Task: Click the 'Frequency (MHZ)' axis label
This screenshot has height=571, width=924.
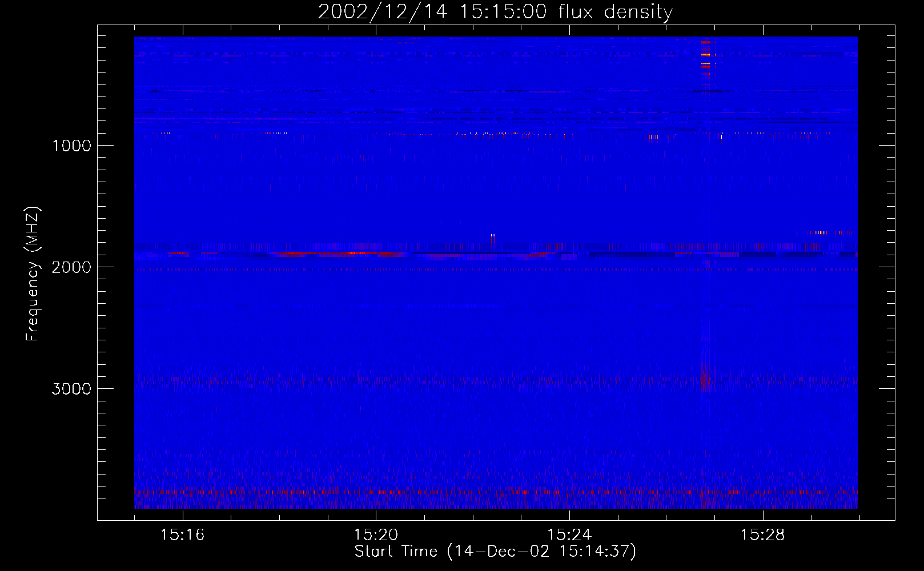Action: pyautogui.click(x=33, y=274)
